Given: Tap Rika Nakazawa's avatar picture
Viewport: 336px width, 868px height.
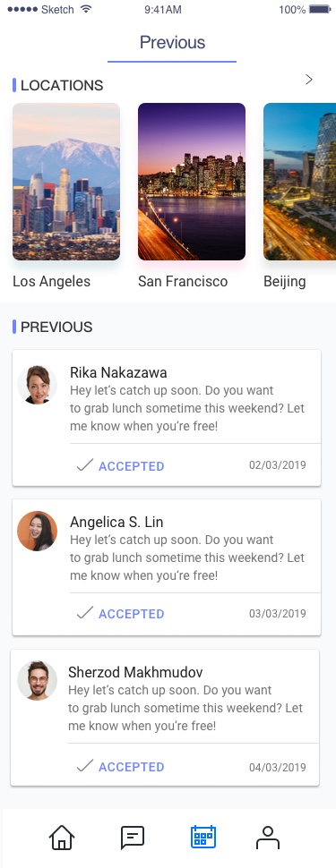Looking at the screenshot, I should click(37, 385).
